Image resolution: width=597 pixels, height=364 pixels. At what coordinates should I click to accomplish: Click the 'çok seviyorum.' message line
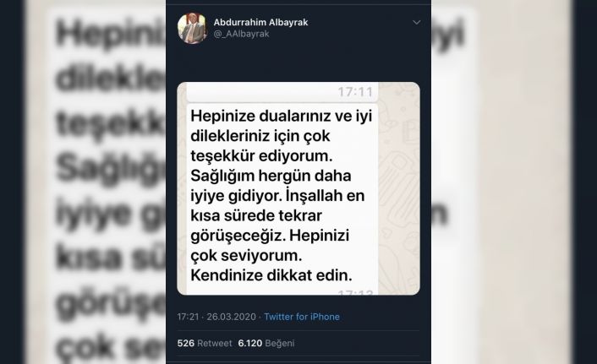(246, 255)
